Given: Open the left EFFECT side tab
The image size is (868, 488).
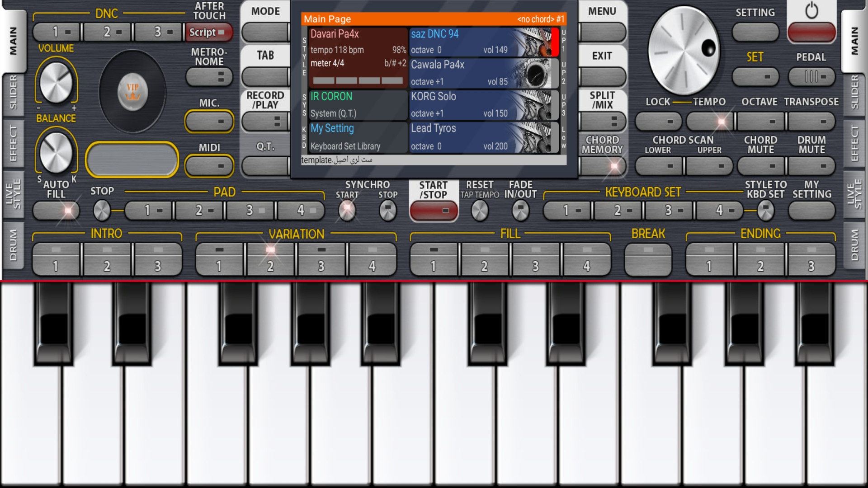Looking at the screenshot, I should (14, 144).
